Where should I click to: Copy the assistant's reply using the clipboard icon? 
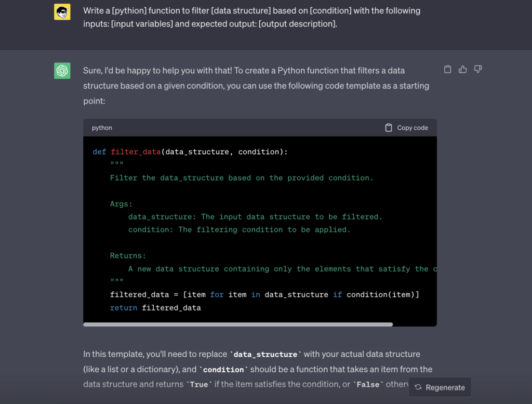(x=447, y=69)
